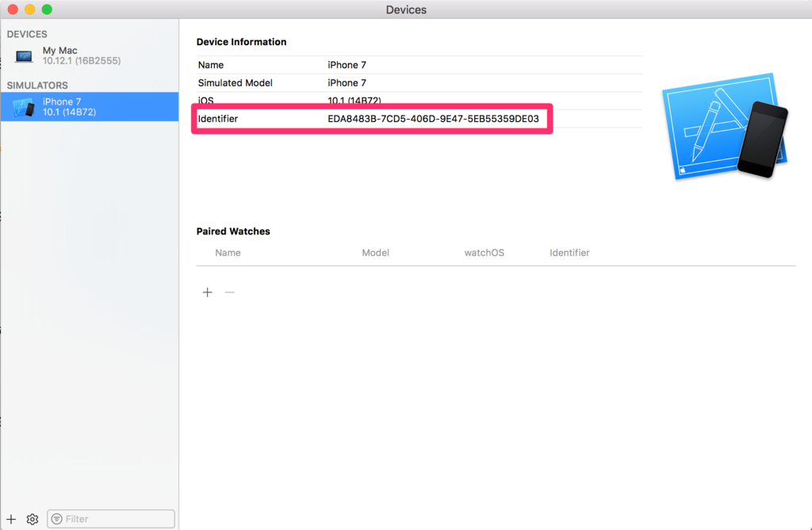Sort paired watches by Identifier column
812x530 pixels.
pyautogui.click(x=569, y=253)
